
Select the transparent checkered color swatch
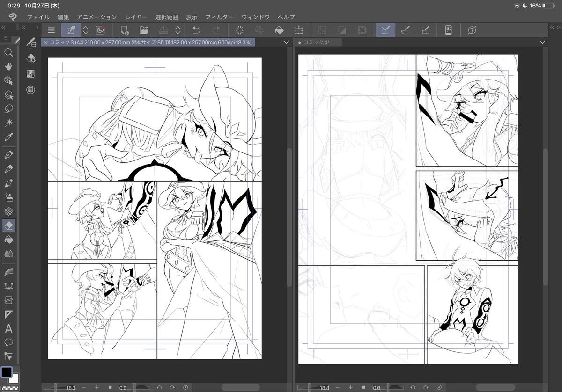click(x=9, y=387)
